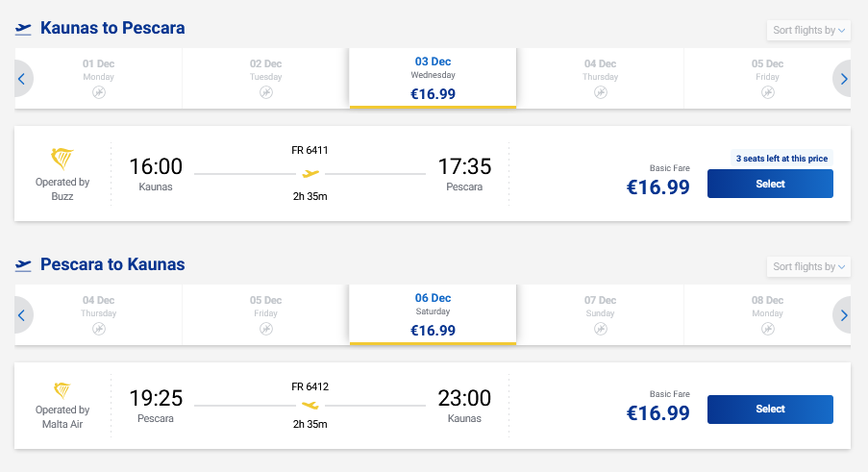This screenshot has height=472, width=868.
Task: Open outbound Sort flights by dropdown
Action: pos(808,31)
